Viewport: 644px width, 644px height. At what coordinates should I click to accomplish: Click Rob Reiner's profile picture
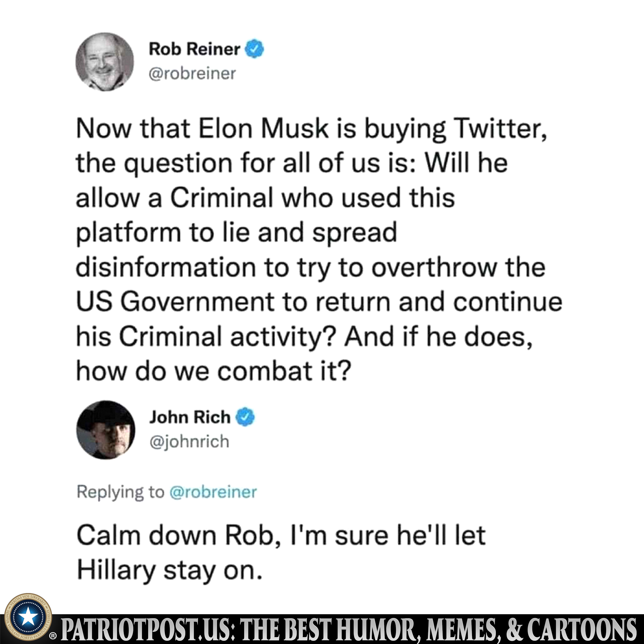point(105,62)
